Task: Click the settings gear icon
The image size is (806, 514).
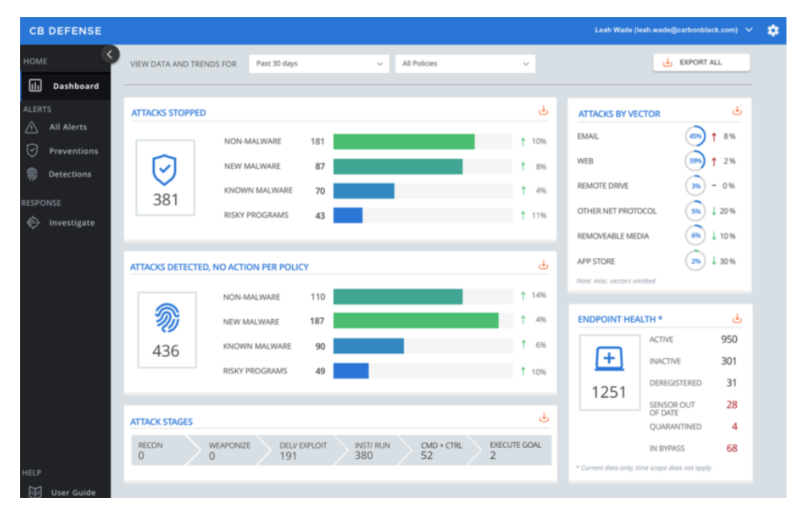Action: point(772,30)
